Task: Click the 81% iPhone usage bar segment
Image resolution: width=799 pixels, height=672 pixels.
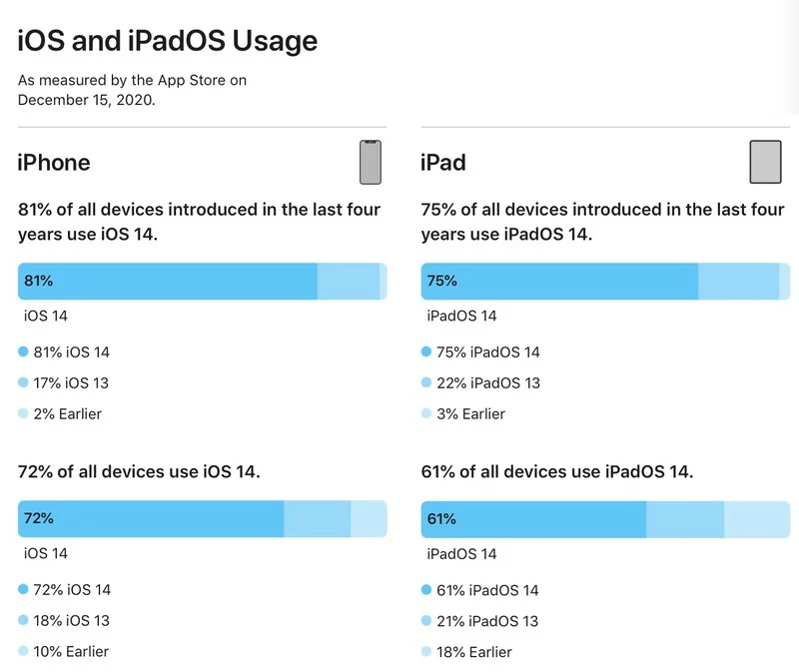Action: 167,282
